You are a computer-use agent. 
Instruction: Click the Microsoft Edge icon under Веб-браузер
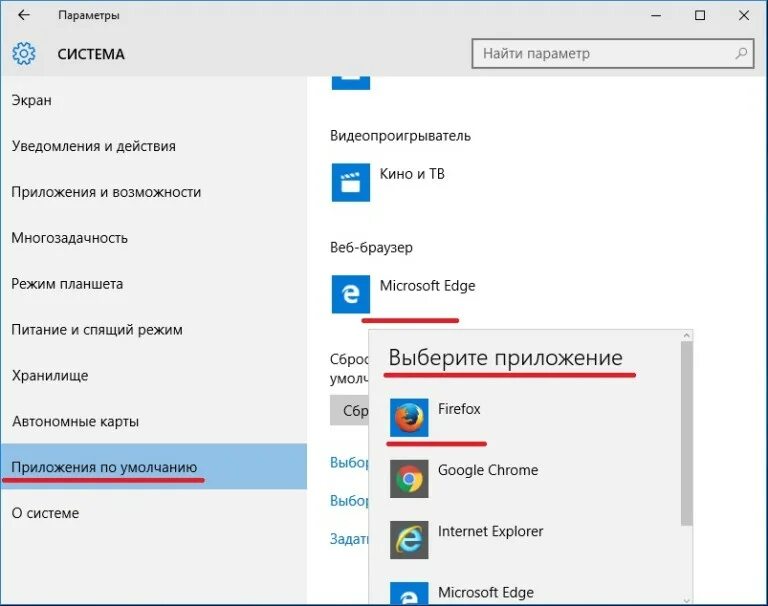pos(351,294)
